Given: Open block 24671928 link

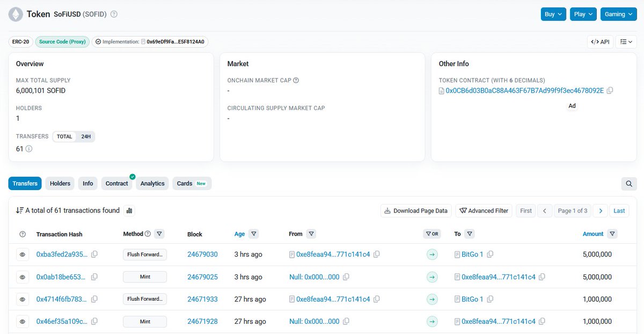Looking at the screenshot, I should pyautogui.click(x=202, y=322).
